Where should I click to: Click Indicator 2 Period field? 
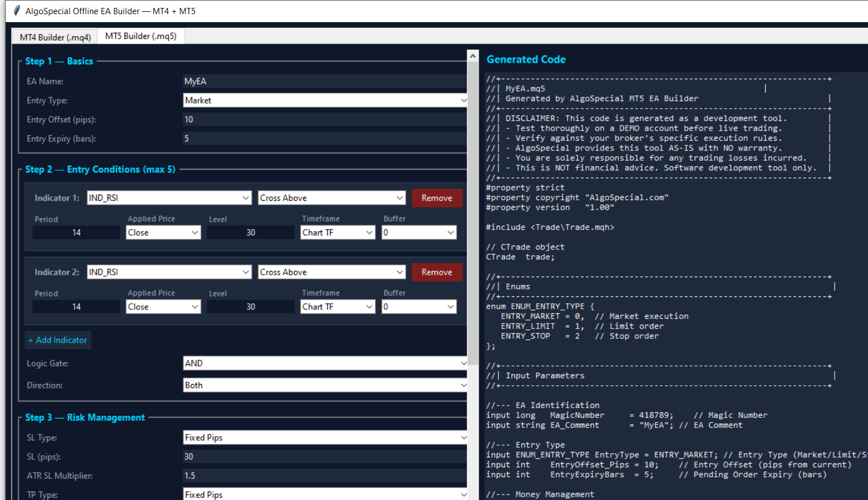click(x=76, y=307)
